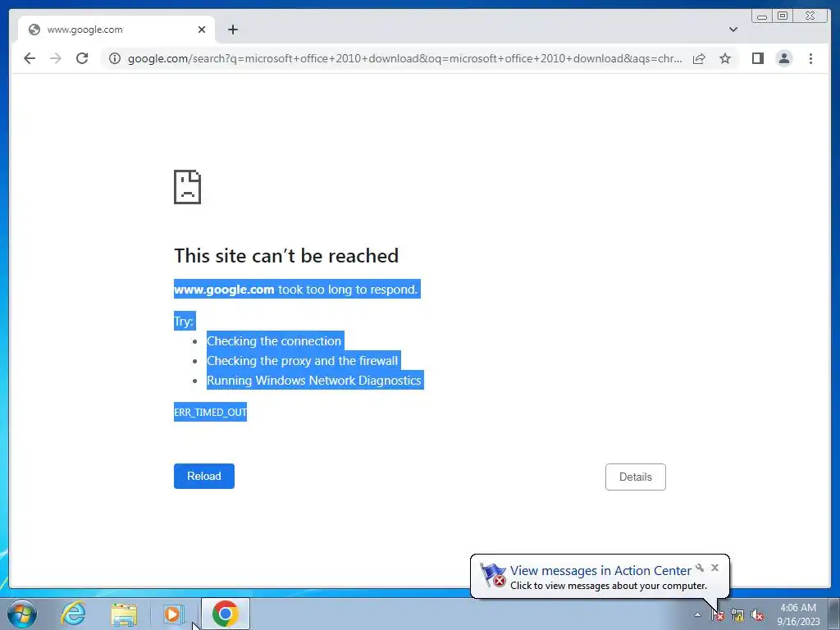Open Windows Media Player from the taskbar
This screenshot has width=840, height=630.
pos(173,614)
